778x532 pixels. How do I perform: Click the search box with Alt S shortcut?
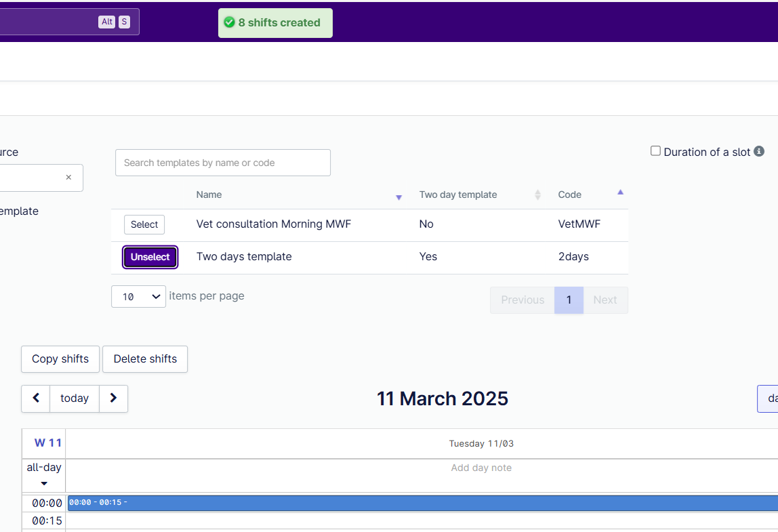pos(69,22)
